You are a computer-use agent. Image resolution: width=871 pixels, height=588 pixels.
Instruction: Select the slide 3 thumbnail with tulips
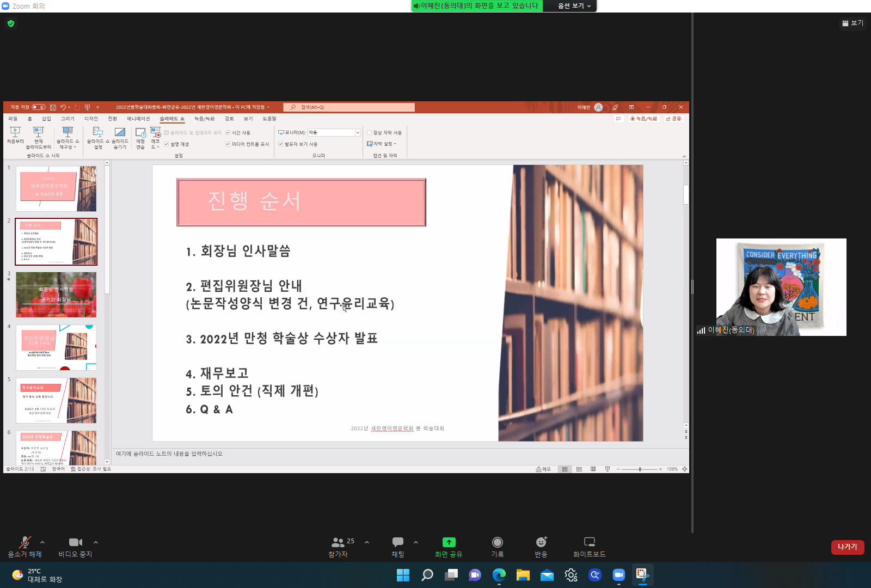[x=56, y=295]
